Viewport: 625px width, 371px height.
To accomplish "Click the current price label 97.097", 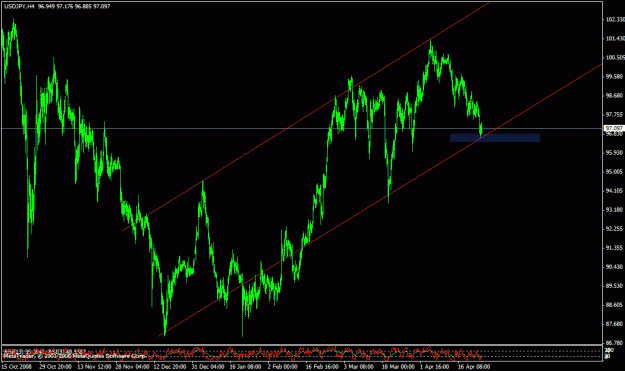I will point(614,128).
